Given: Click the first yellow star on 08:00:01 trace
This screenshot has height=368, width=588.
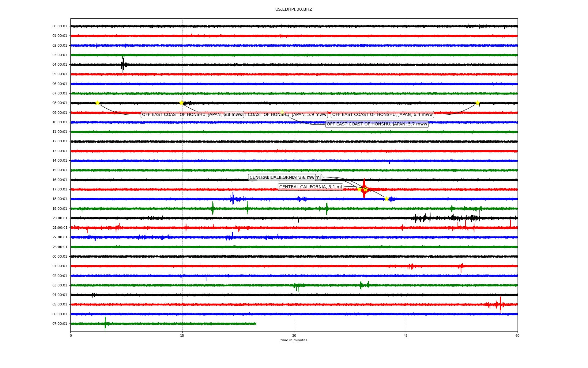Looking at the screenshot, I should point(97,103).
